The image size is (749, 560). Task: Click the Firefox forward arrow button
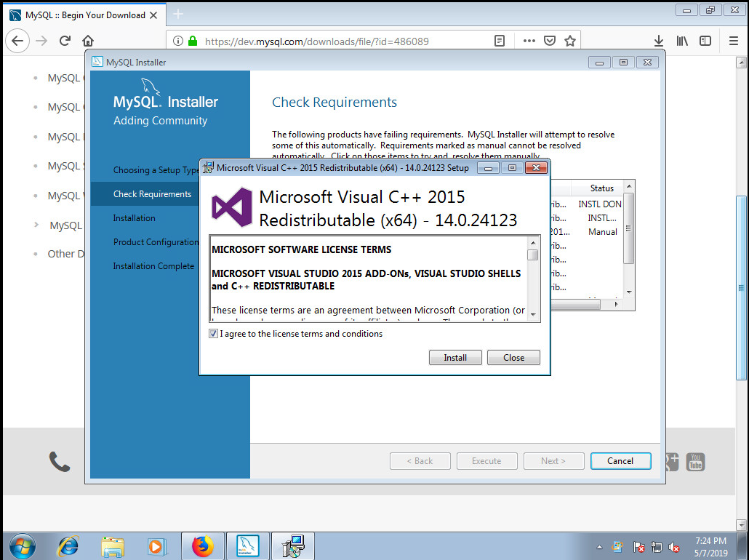41,41
